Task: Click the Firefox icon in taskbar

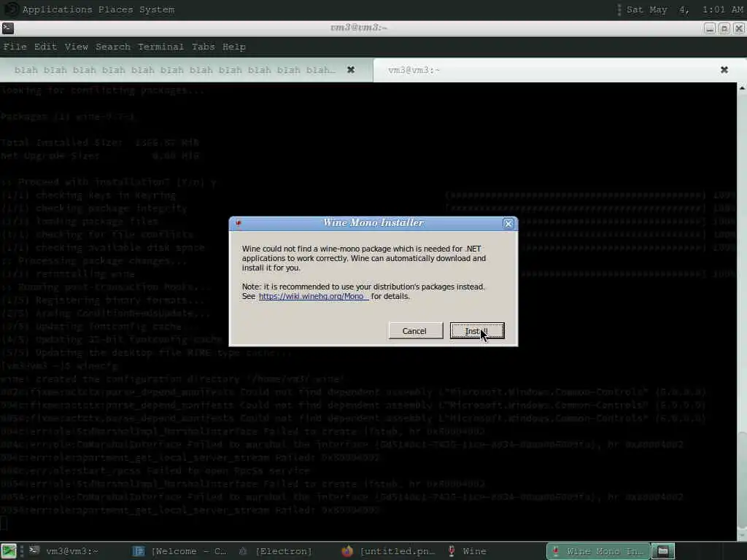Action: (x=347, y=551)
